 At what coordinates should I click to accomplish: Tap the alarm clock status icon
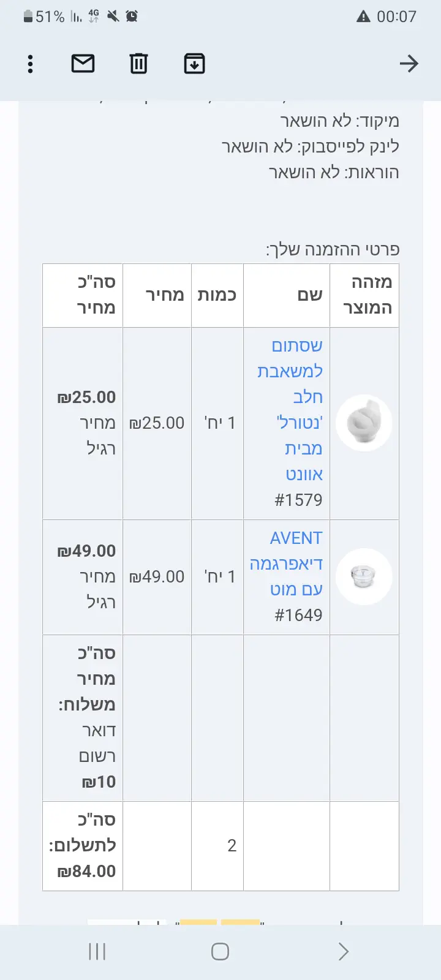pyautogui.click(x=132, y=17)
